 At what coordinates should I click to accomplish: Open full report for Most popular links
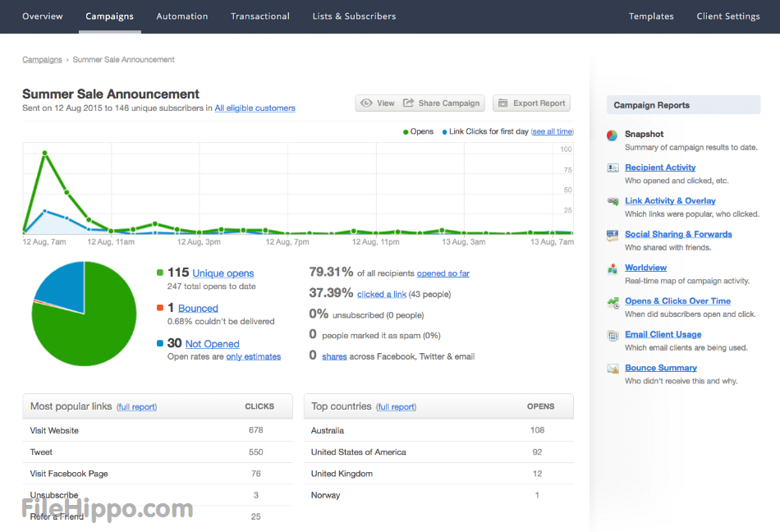136,406
